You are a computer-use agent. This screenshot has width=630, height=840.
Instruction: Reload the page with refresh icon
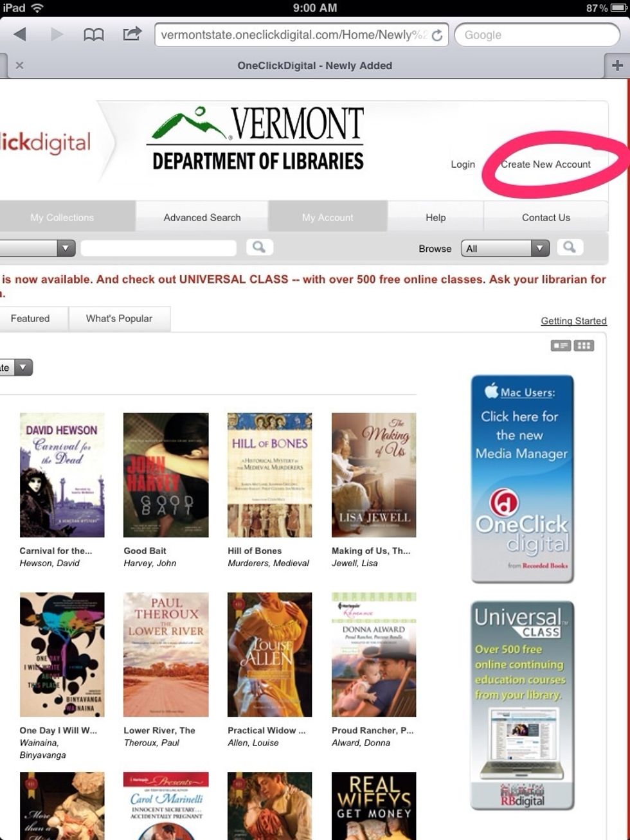pyautogui.click(x=437, y=35)
